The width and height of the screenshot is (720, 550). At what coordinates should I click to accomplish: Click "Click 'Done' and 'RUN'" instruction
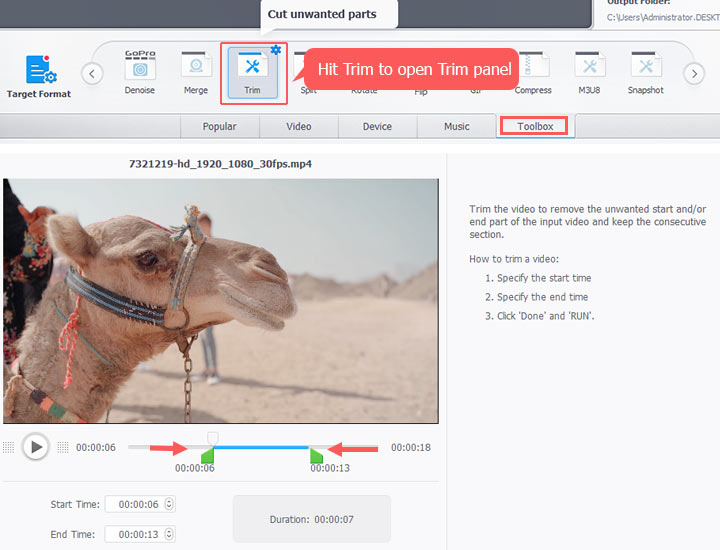pos(546,316)
